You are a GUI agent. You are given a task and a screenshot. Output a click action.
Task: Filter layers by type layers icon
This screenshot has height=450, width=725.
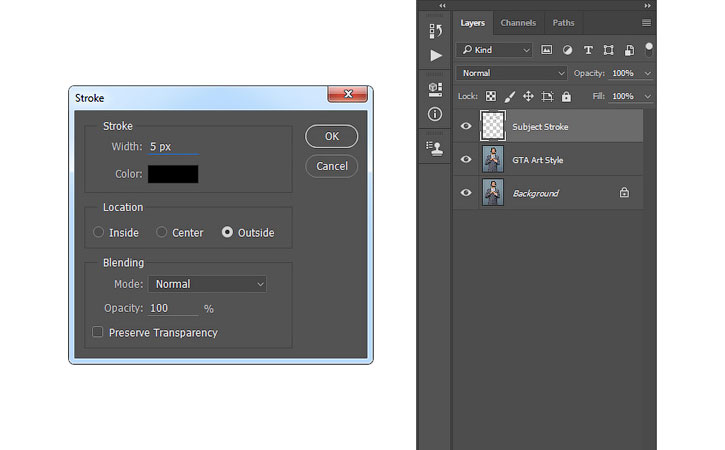click(588, 50)
